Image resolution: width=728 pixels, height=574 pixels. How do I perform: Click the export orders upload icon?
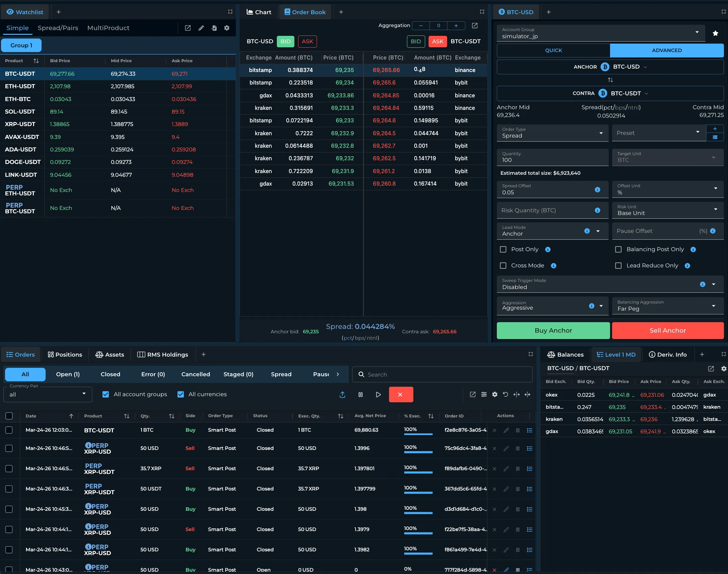(342, 394)
